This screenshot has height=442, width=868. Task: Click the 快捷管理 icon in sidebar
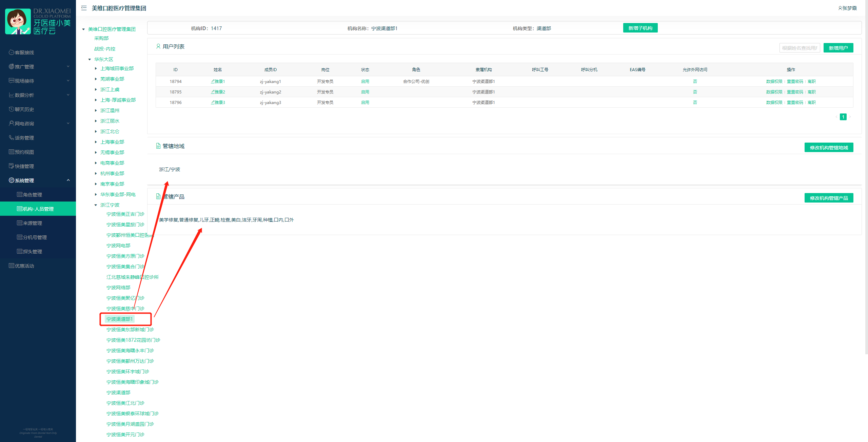(x=11, y=166)
